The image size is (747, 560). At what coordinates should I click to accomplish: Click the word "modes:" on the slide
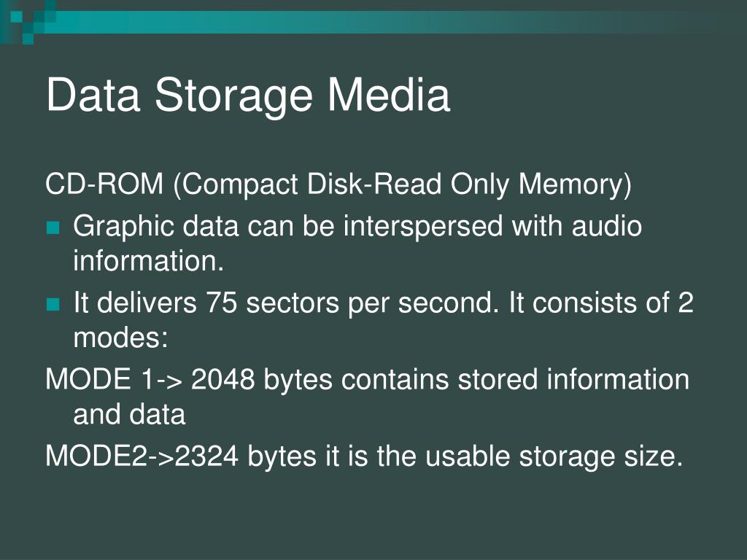(120, 338)
